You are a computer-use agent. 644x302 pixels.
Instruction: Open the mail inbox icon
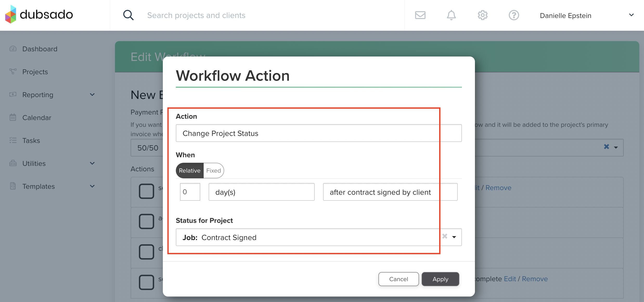(420, 15)
